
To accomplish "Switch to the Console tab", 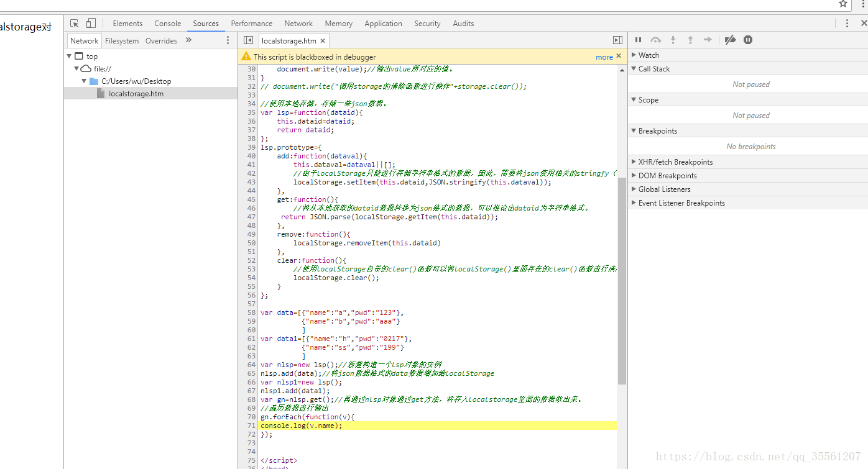I will click(x=168, y=24).
